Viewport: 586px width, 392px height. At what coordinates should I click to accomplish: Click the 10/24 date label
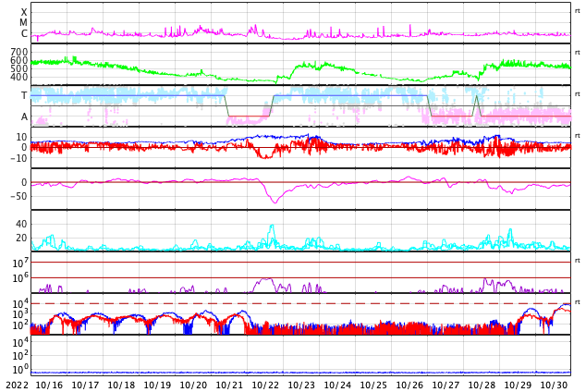(x=337, y=385)
